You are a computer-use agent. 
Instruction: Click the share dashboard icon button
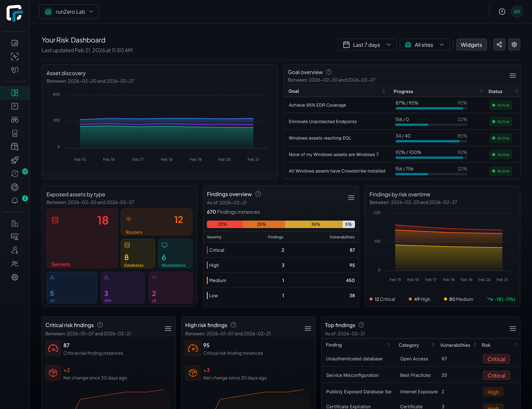[x=499, y=45]
